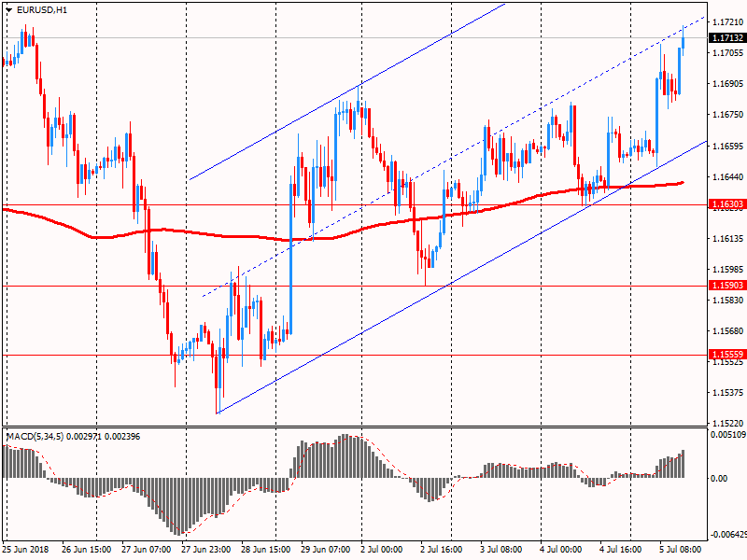This screenshot has width=747, height=560.
Task: Select the lower solid blue channel line
Action: 461,277
